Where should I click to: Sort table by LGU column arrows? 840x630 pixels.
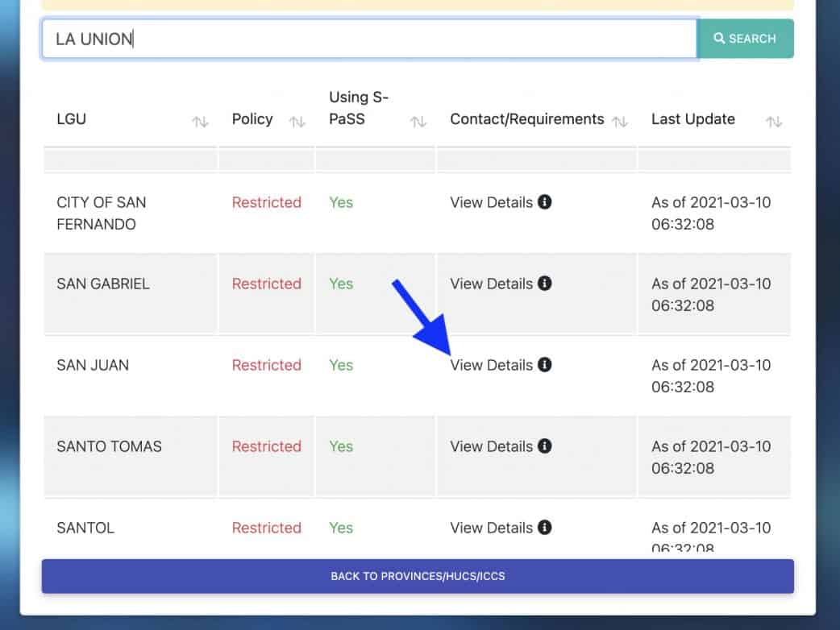[200, 122]
